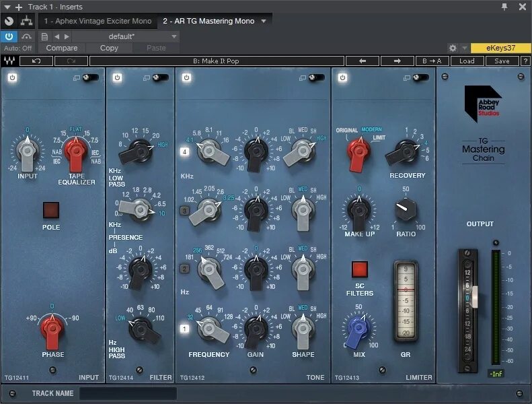The width and height of the screenshot is (532, 404).
Task: Click the INPUT gain knob
Action: (28, 151)
